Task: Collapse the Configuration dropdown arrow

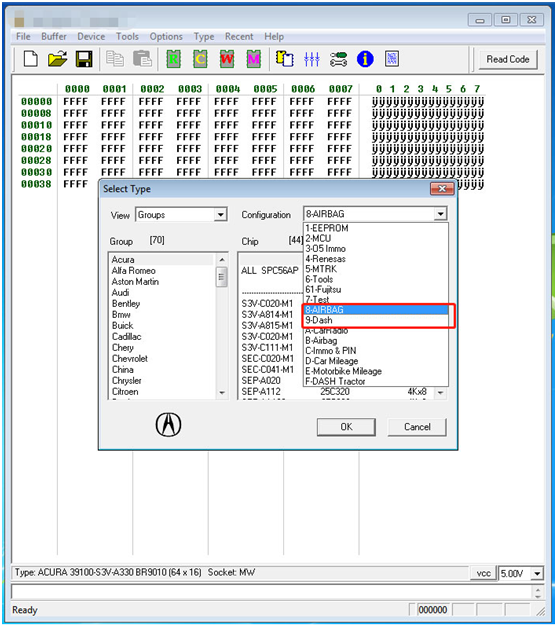Action: point(440,214)
